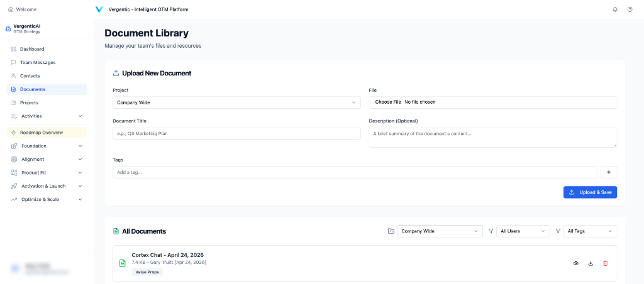Click the Foundation blocks icon
644x284 pixels.
pyautogui.click(x=14, y=146)
